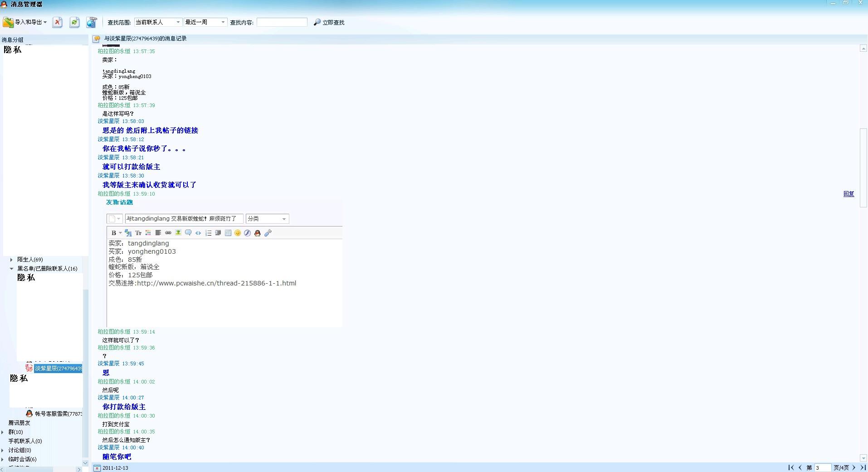Click the message 然后怎么通知版主?

coord(126,440)
